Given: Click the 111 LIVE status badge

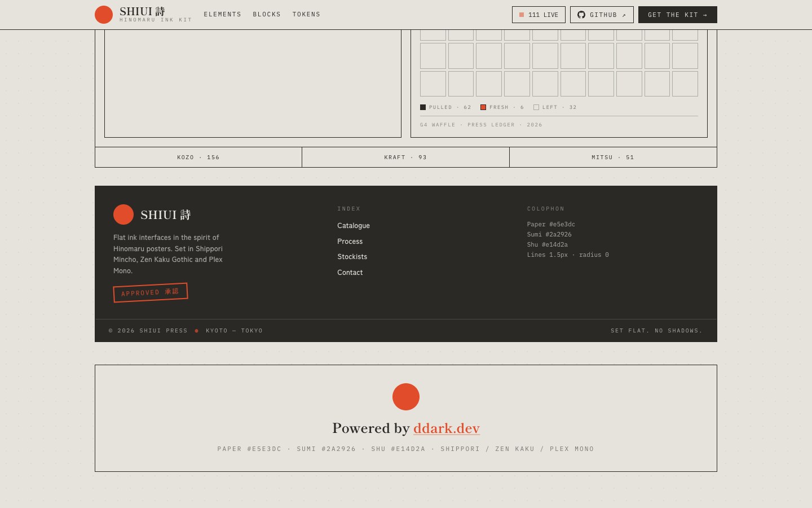Looking at the screenshot, I should click(539, 15).
